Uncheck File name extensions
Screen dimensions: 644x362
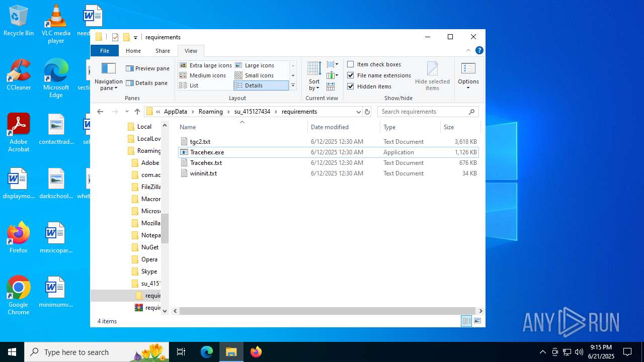tap(379, 75)
